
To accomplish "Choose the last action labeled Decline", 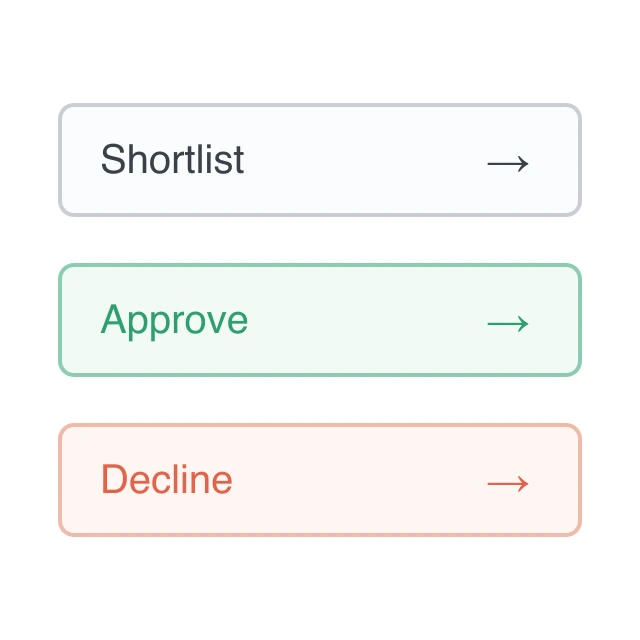I will tap(320, 480).
